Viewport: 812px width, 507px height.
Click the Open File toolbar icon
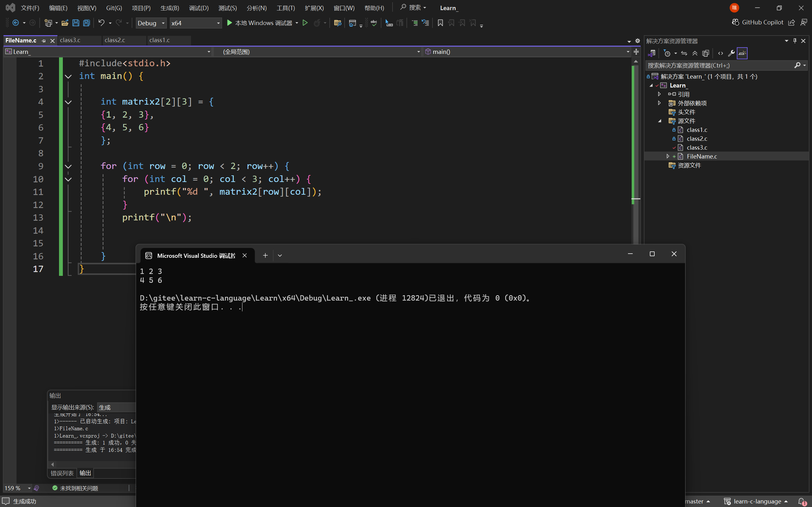pos(65,23)
